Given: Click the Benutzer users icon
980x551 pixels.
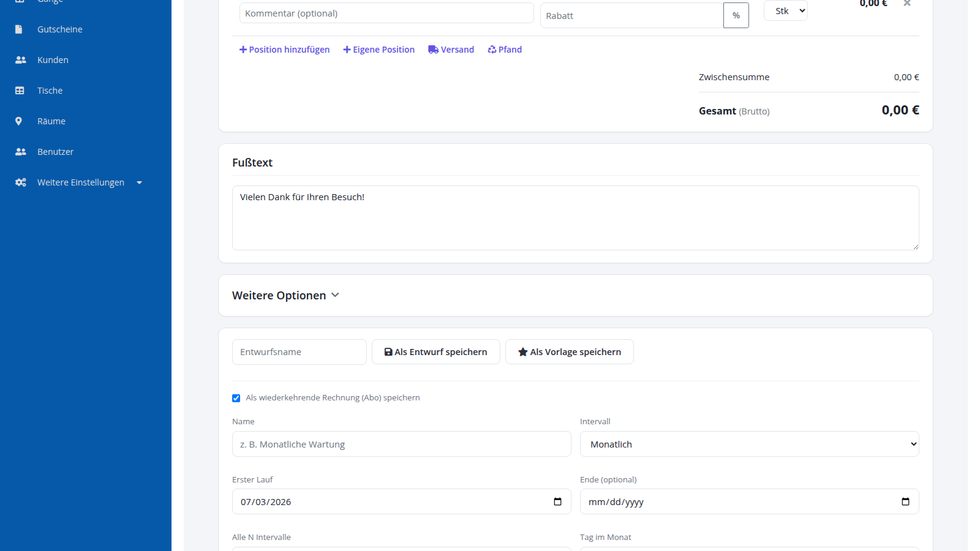Looking at the screenshot, I should tap(20, 152).
